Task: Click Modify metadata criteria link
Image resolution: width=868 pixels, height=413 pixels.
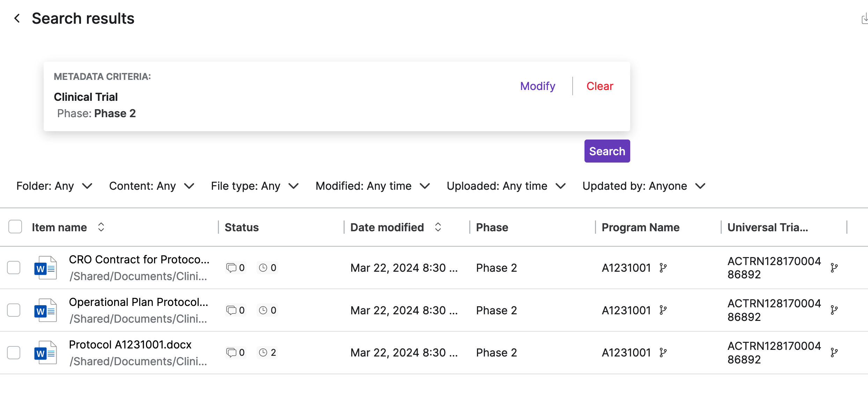Action: coord(537,86)
